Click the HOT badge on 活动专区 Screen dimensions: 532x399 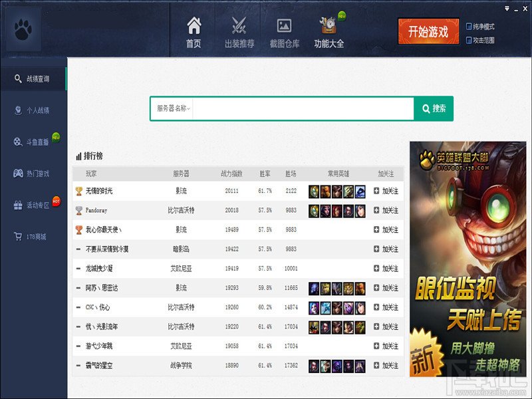click(x=56, y=201)
